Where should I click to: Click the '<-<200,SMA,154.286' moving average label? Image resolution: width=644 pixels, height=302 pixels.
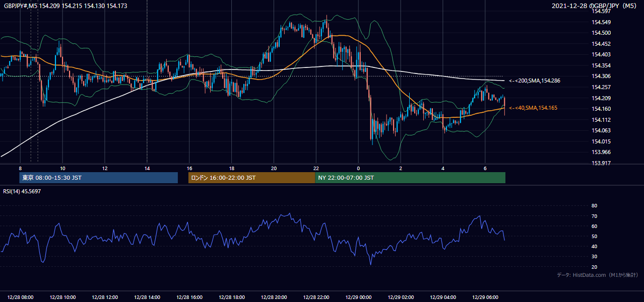534,81
